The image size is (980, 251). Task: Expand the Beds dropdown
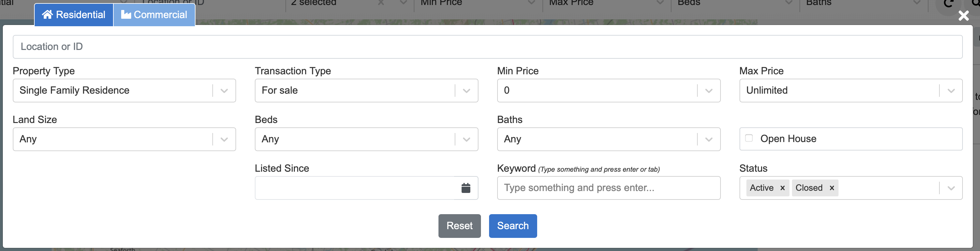pos(366,139)
